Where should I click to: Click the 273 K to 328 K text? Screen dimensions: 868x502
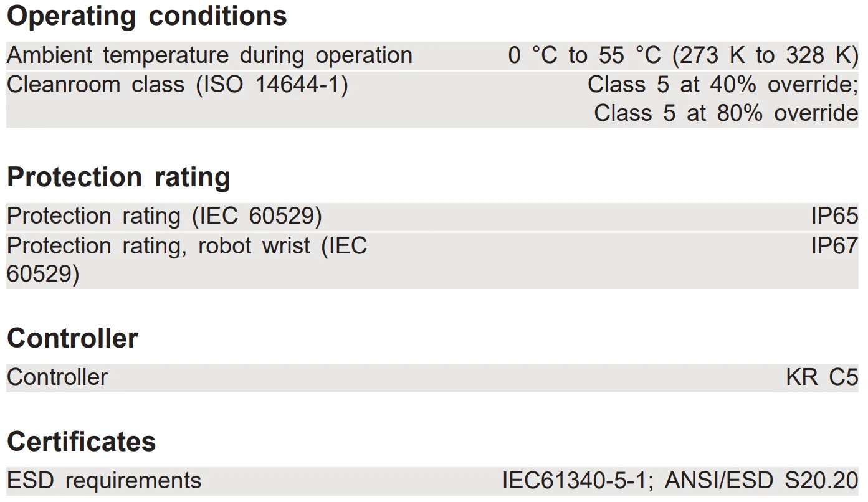765,56
